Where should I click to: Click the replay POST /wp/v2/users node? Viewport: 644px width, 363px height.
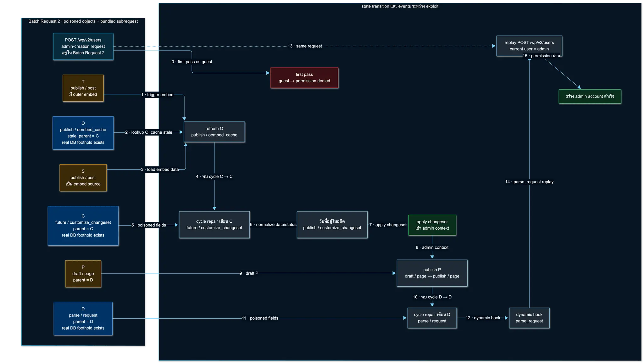[x=529, y=46]
